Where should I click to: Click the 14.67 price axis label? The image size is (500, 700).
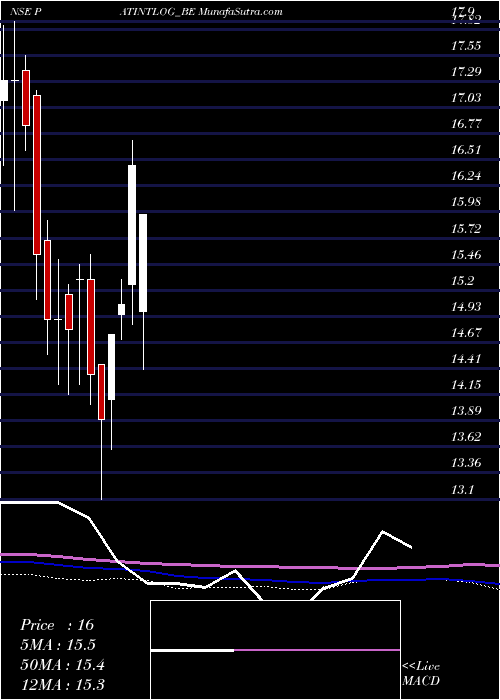466,332
